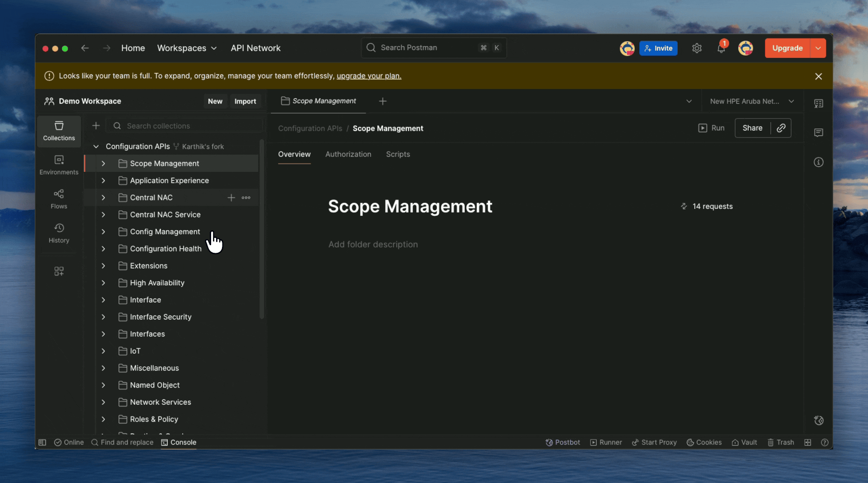Open the documentation pane icon
Screen dimensions: 868x483
pyautogui.click(x=818, y=104)
